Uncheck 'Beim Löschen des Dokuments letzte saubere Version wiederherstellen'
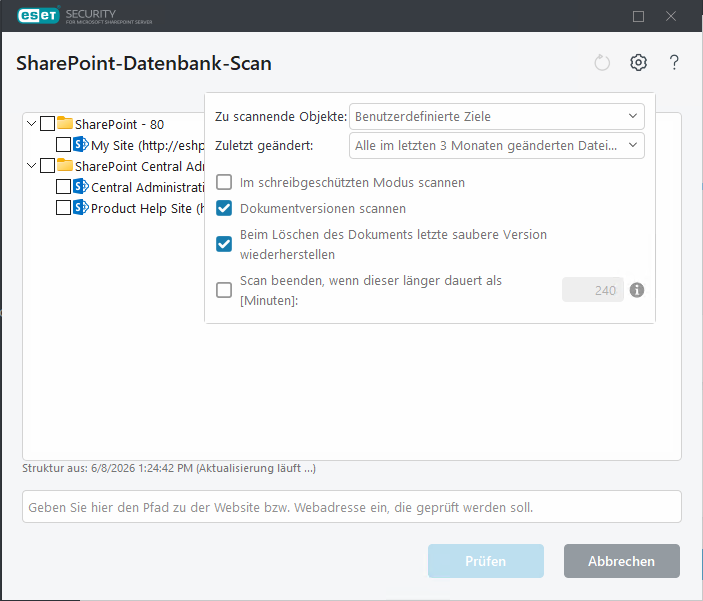 [224, 244]
